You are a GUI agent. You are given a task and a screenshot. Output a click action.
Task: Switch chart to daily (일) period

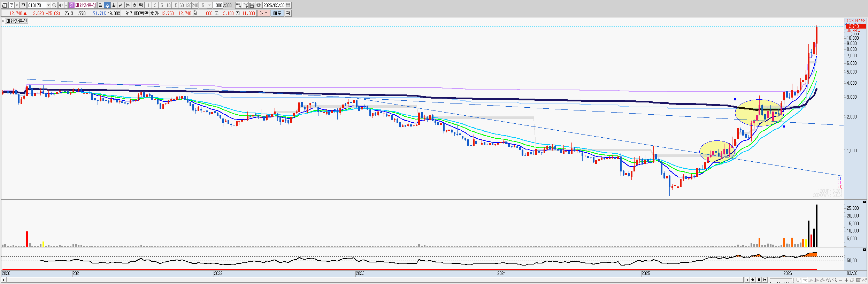pos(101,5)
